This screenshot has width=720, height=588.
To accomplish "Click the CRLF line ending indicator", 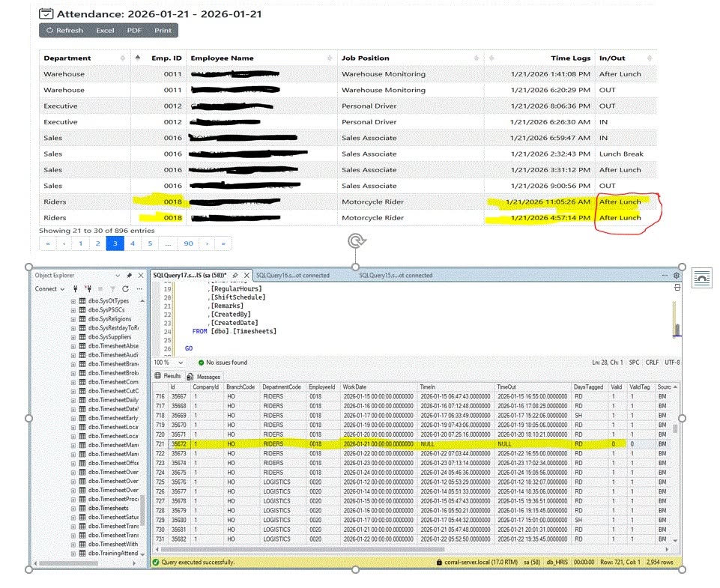I will click(652, 363).
